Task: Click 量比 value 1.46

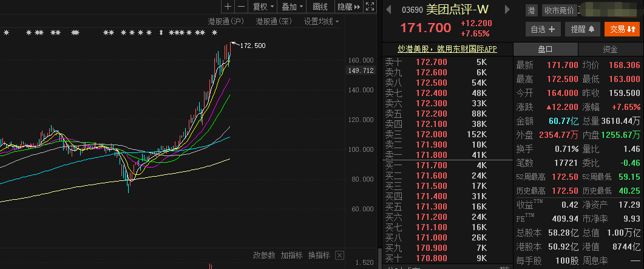Action: tap(632, 149)
